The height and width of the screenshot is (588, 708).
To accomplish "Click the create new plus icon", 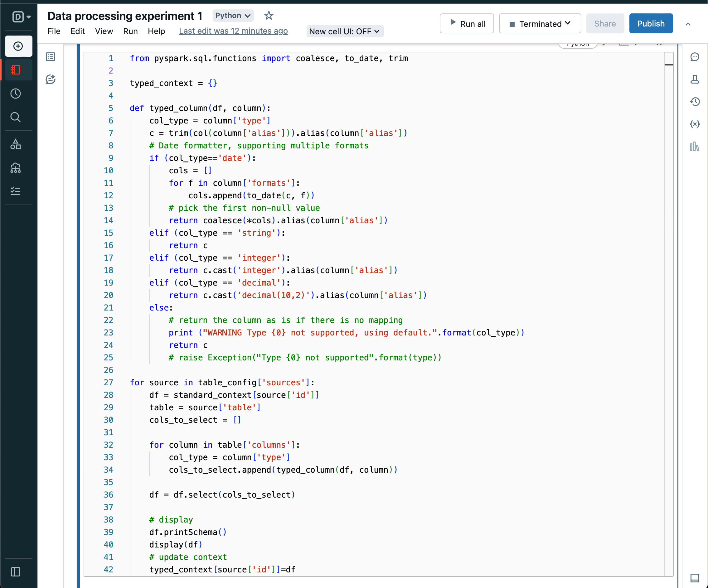I will click(18, 46).
